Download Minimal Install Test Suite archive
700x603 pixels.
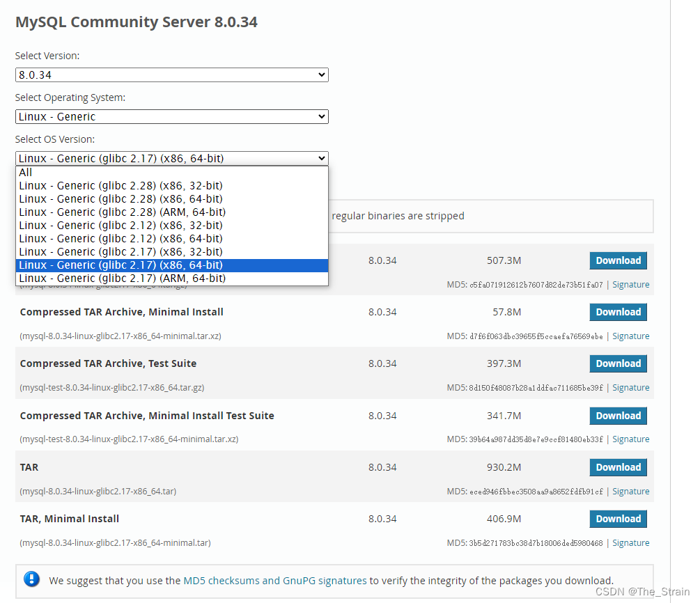619,416
